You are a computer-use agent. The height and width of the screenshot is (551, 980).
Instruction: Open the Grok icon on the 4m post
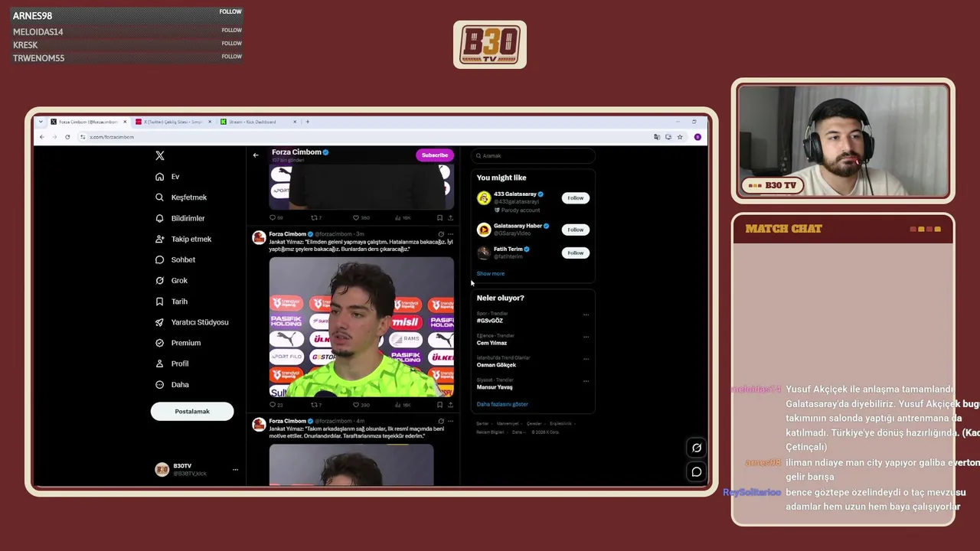(440, 421)
